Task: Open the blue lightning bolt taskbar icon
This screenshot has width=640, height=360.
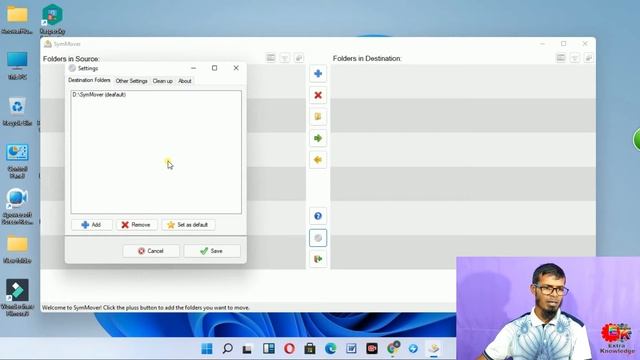Action: click(413, 349)
